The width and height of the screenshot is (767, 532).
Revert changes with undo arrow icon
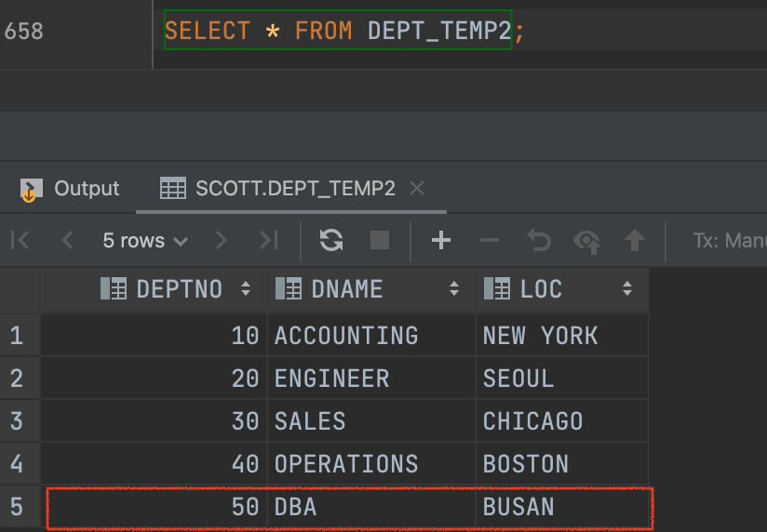click(x=539, y=240)
